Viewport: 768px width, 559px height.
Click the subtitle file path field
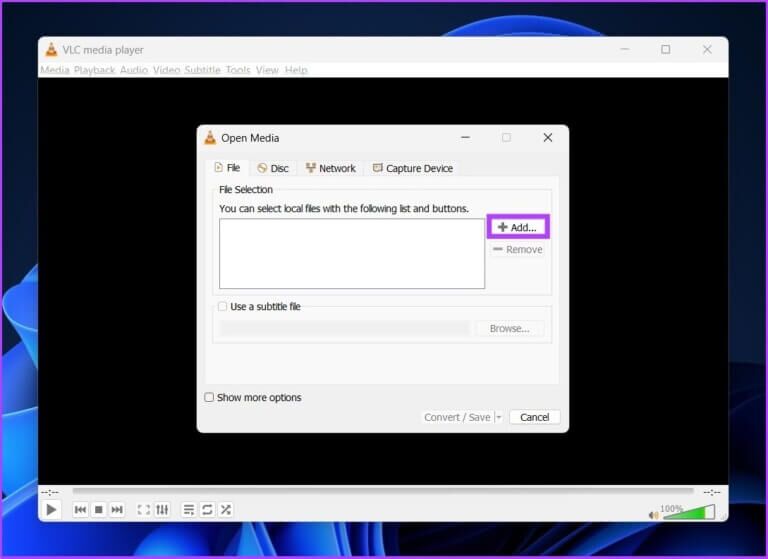pyautogui.click(x=345, y=329)
